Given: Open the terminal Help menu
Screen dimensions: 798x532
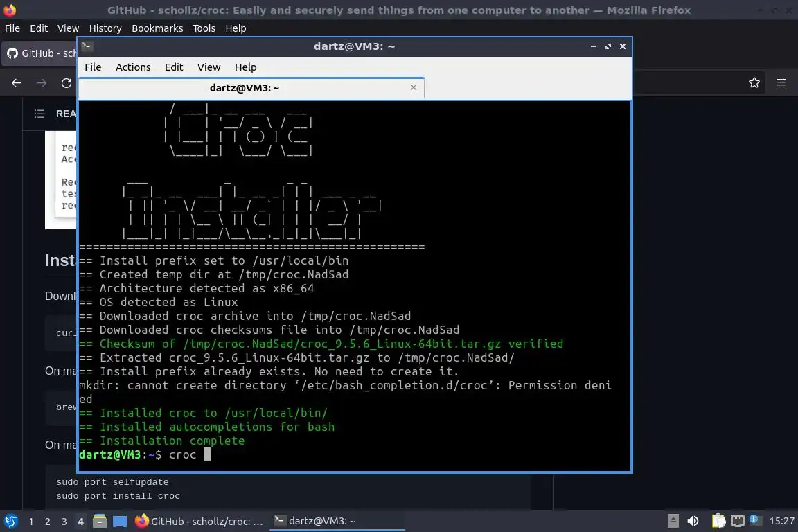Looking at the screenshot, I should point(245,67).
